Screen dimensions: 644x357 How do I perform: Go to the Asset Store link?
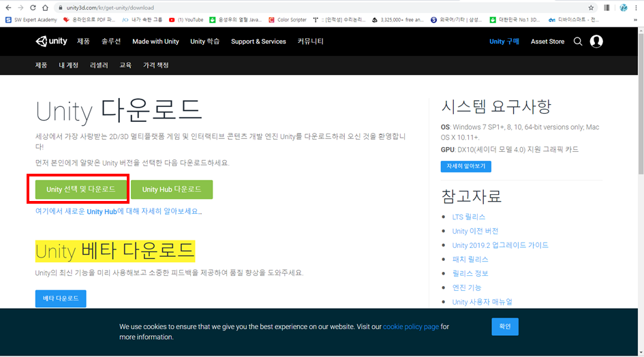[x=547, y=41]
